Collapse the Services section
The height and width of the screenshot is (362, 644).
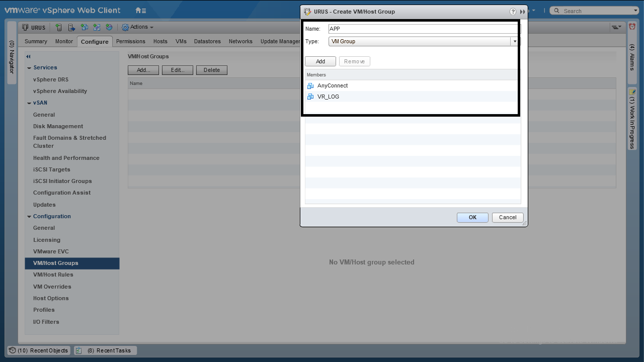[29, 68]
